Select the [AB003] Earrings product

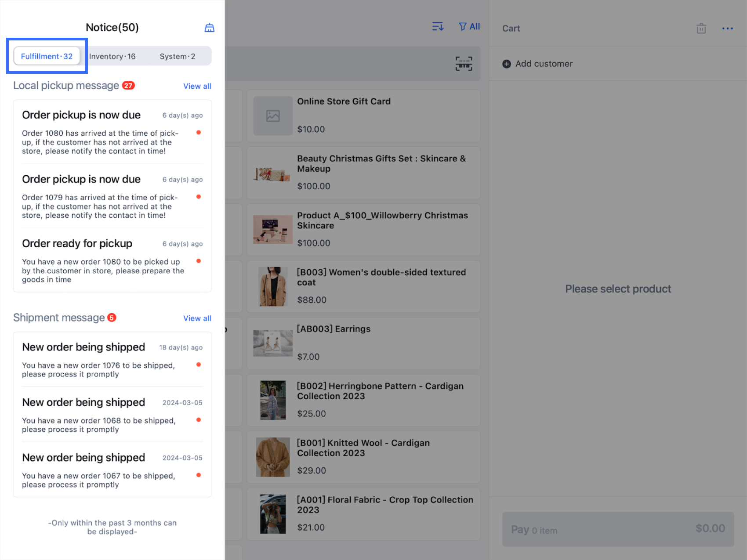(363, 343)
